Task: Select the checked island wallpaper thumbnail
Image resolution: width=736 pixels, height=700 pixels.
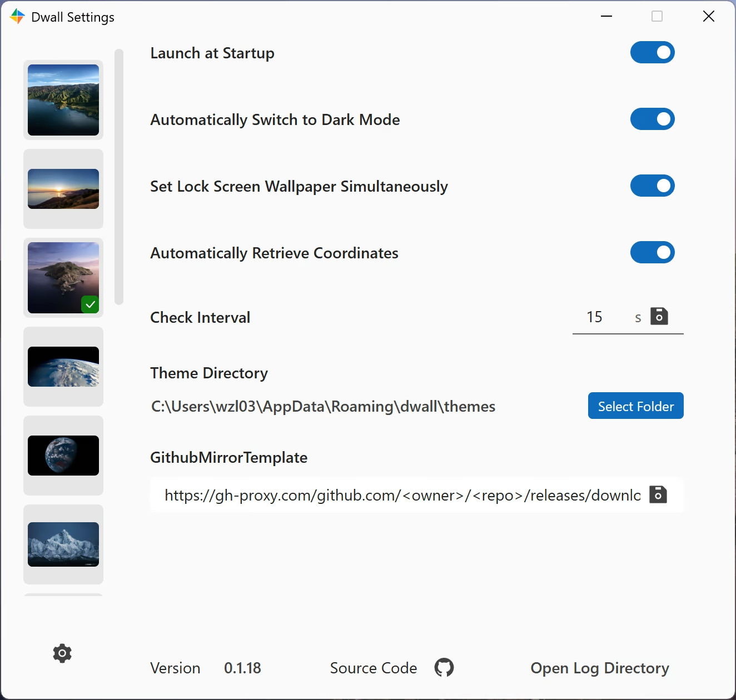Action: (x=63, y=278)
